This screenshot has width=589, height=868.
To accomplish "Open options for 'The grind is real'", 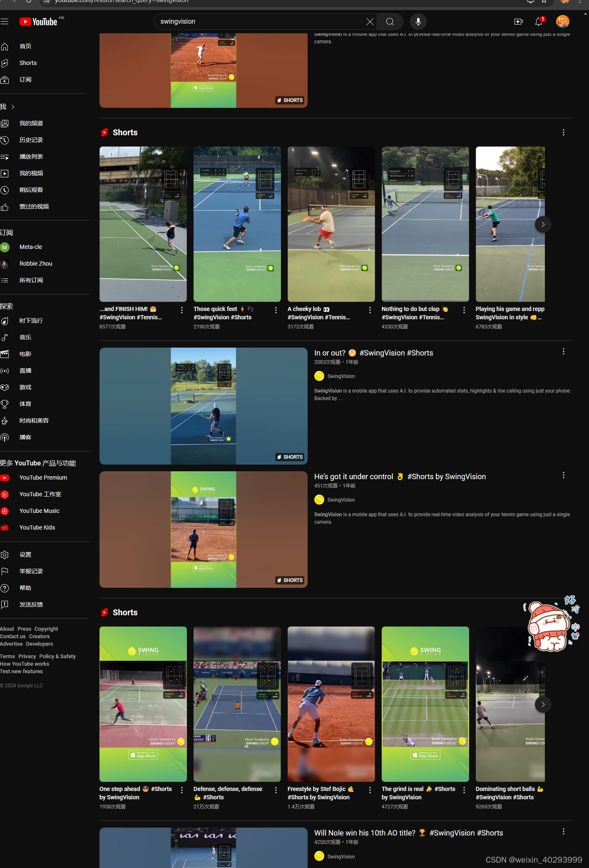I will [x=464, y=790].
